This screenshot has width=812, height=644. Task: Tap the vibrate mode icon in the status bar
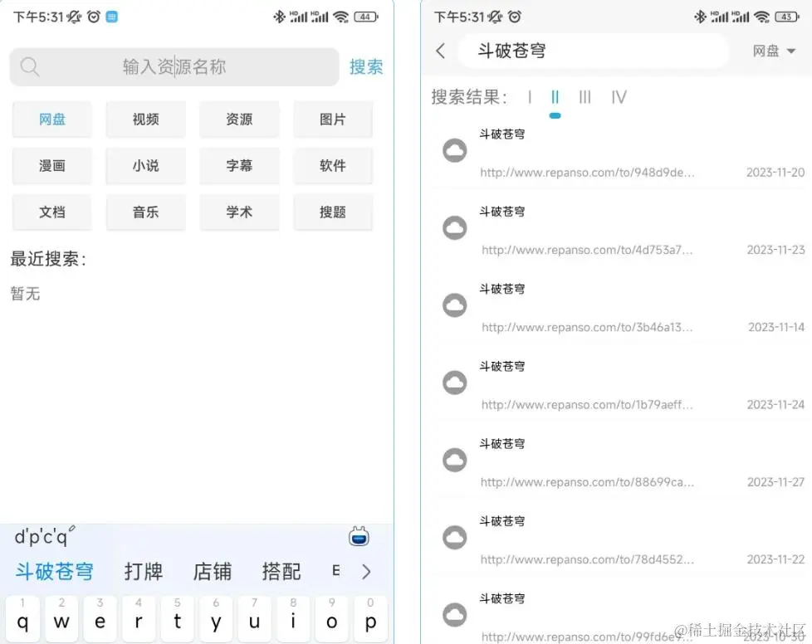click(72, 15)
